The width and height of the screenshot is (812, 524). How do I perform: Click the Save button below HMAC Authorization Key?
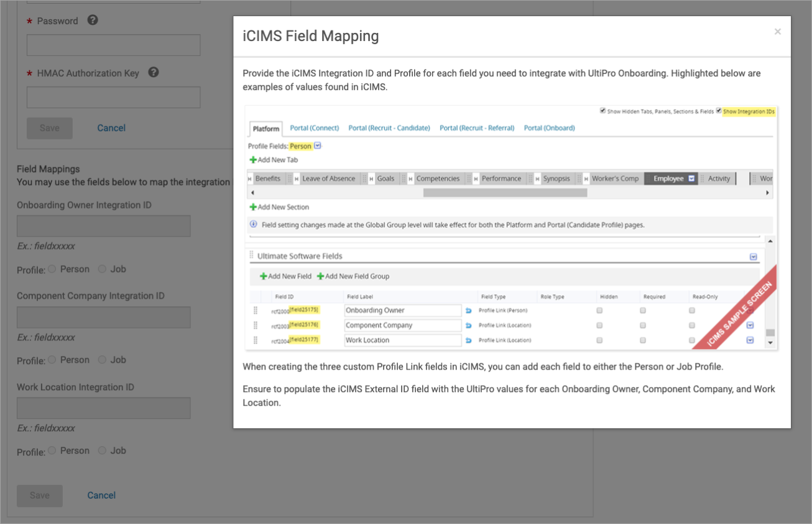point(50,128)
